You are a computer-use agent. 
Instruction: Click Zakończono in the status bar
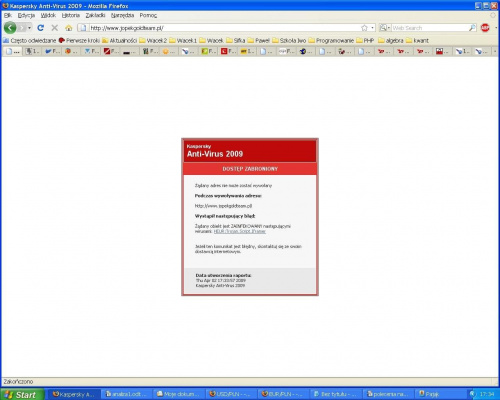click(x=18, y=382)
